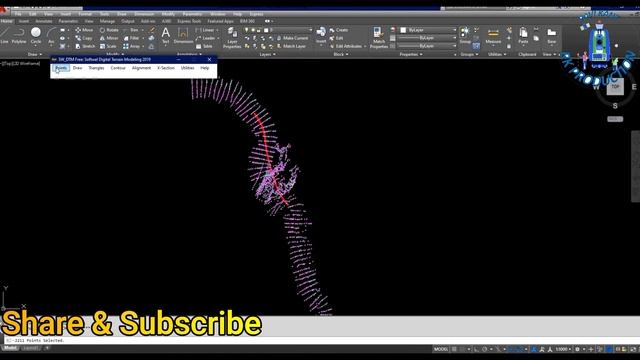Close the SW_DTM window

209,60
